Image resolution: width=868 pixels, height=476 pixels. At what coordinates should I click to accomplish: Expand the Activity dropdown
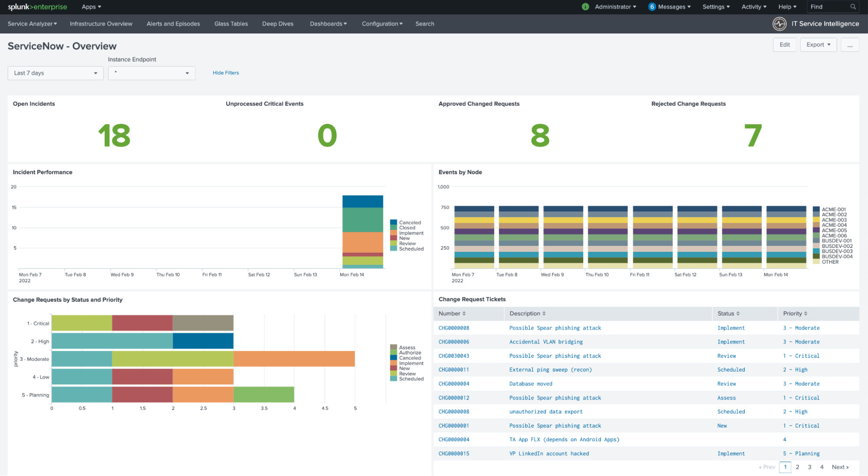coord(754,7)
